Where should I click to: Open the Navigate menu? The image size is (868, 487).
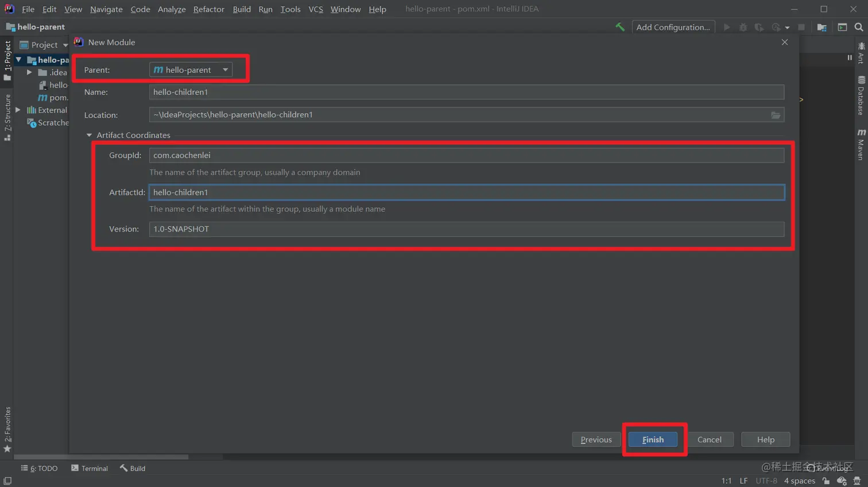pos(106,9)
